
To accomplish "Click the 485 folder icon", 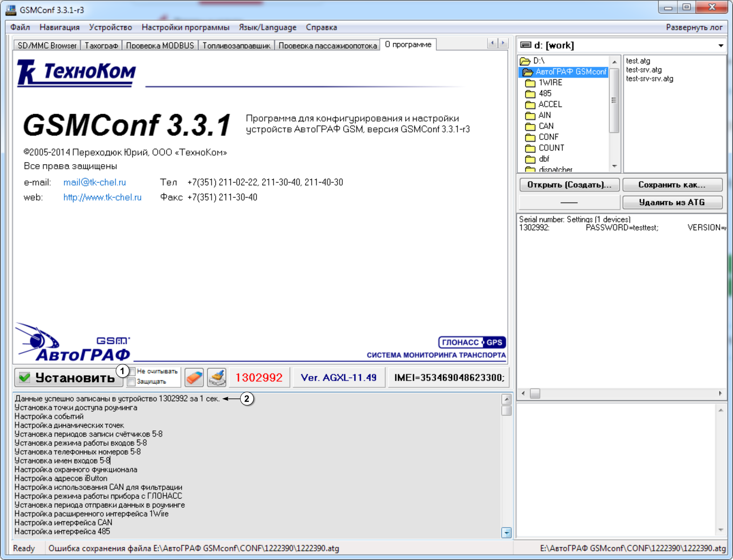I will pyautogui.click(x=530, y=94).
